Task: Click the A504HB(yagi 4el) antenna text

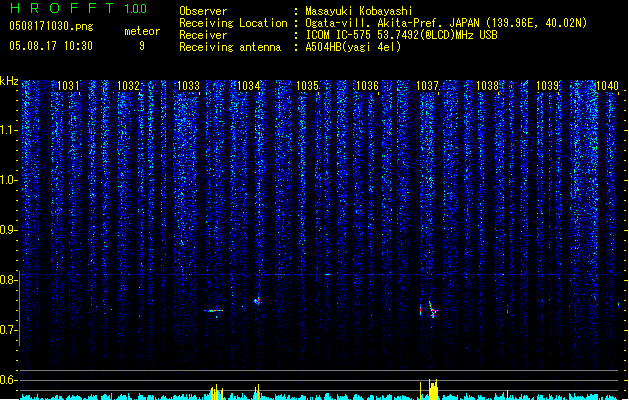Action: pos(353,47)
